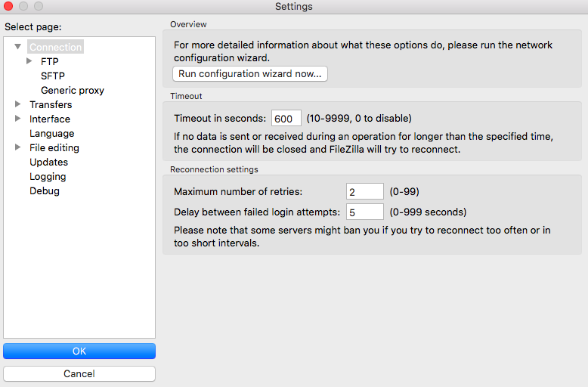The height and width of the screenshot is (387, 588).
Task: Close the Settings window with red button
Action: pos(8,6)
